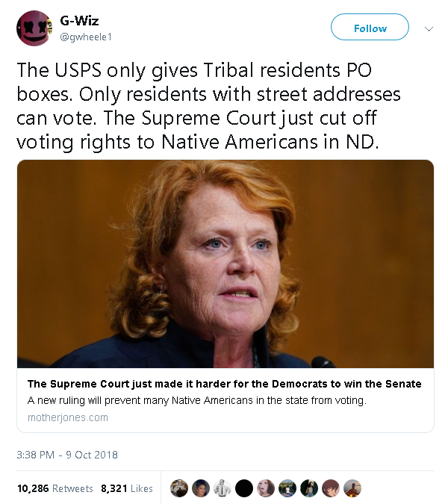View the 10,286 Retweets list
Screen dimensions: 448x504
pos(55,488)
